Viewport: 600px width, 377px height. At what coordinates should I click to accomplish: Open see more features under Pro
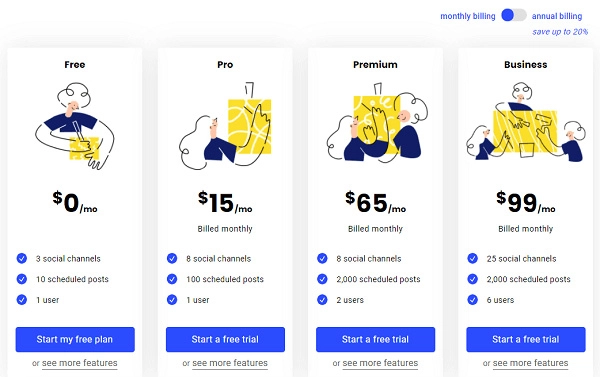[230, 363]
